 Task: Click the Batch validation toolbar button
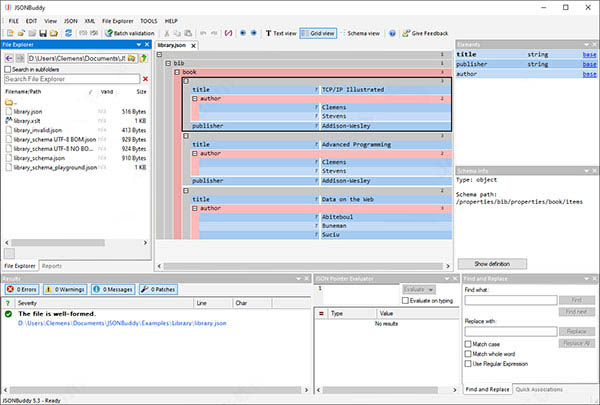(x=129, y=33)
